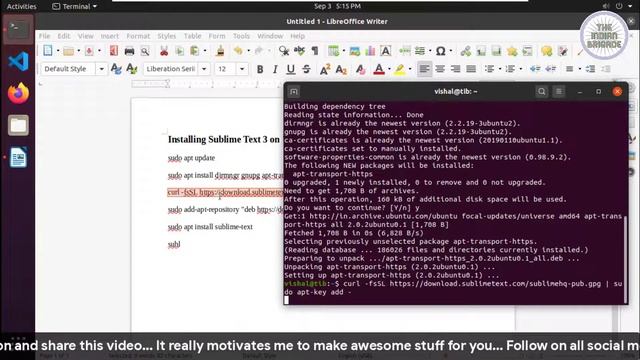Image resolution: width=640 pixels, height=360 pixels.
Task: Click the terminal search button
Action: (542, 91)
